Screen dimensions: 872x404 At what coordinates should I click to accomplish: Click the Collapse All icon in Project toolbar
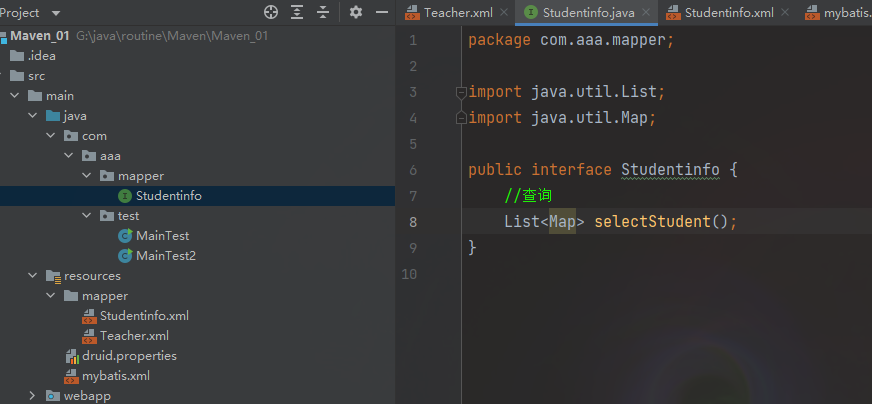pos(323,12)
